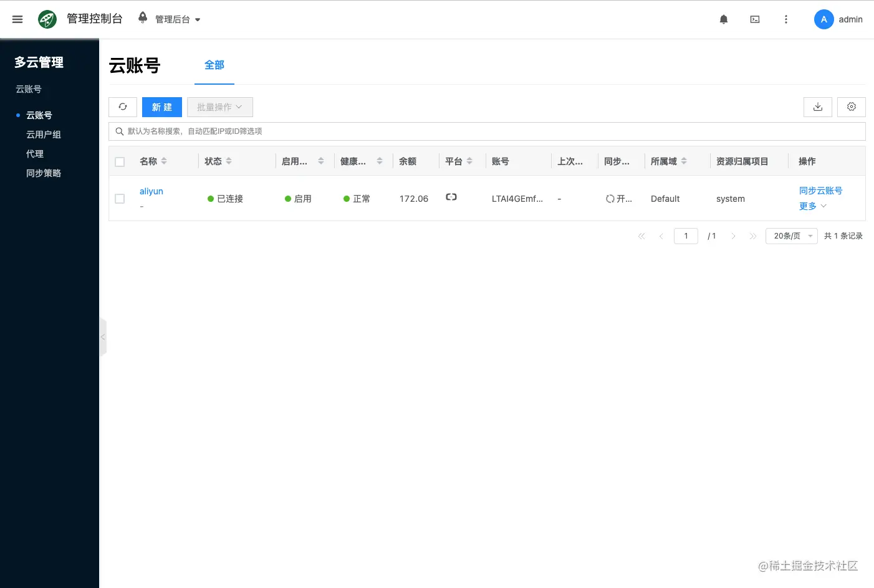Sort by 所属域 column
This screenshot has width=874, height=588.
click(x=684, y=161)
